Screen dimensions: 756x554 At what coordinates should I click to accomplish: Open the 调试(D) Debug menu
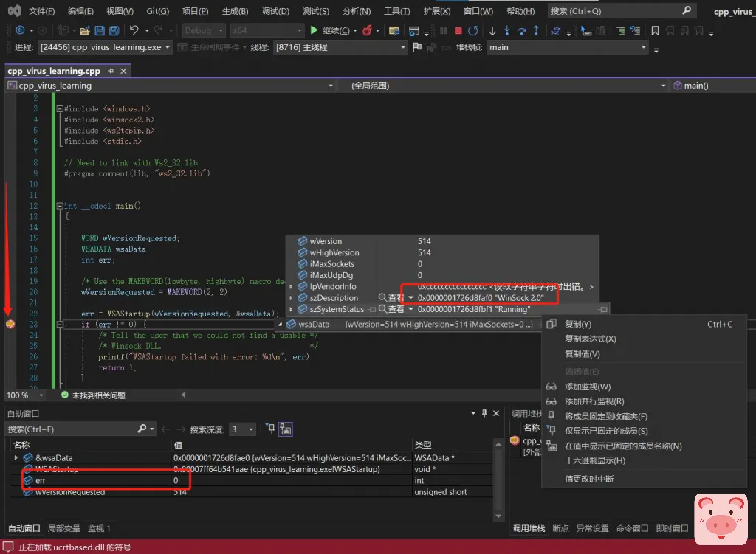pyautogui.click(x=275, y=11)
